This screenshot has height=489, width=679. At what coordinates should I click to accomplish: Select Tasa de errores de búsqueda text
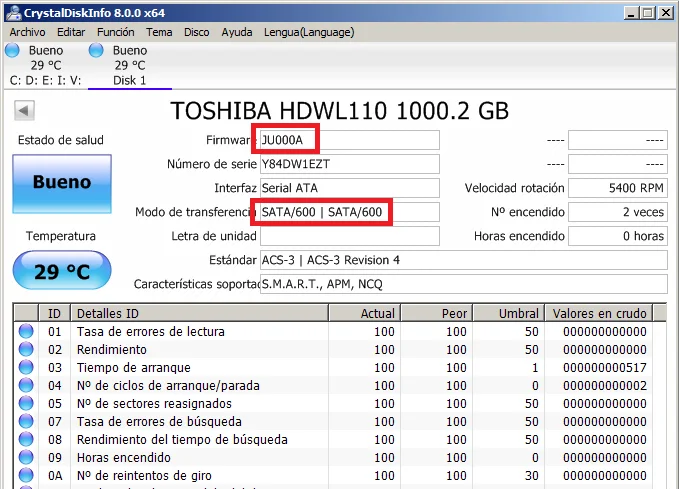click(x=159, y=421)
